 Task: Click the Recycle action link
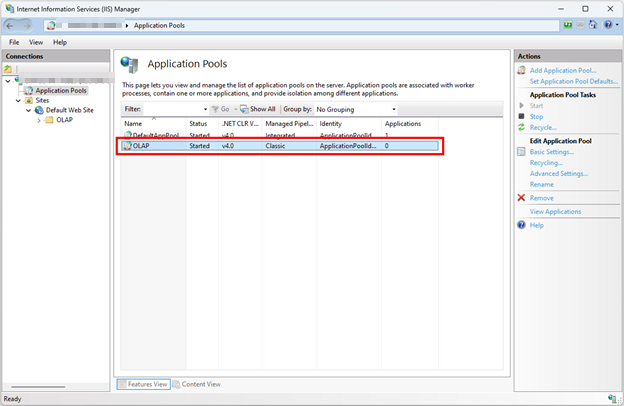coord(543,127)
